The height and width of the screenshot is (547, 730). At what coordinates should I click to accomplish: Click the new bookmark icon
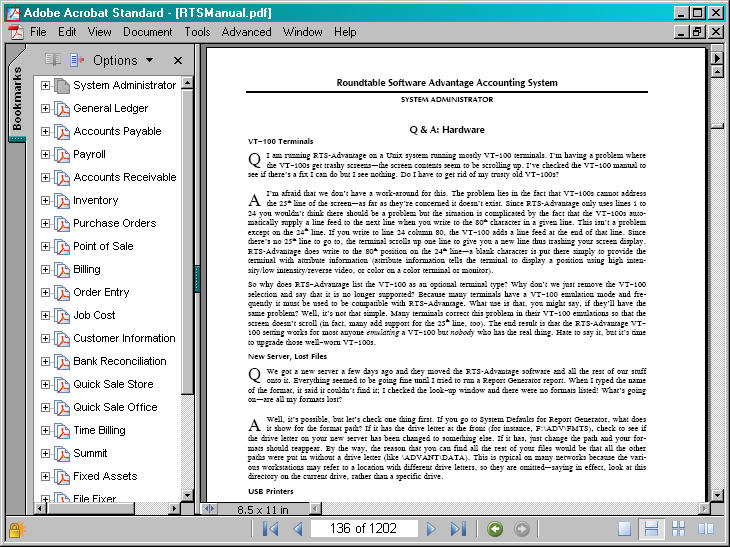coord(54,60)
